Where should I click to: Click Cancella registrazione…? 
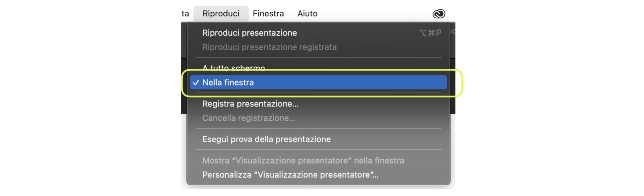pyautogui.click(x=249, y=118)
